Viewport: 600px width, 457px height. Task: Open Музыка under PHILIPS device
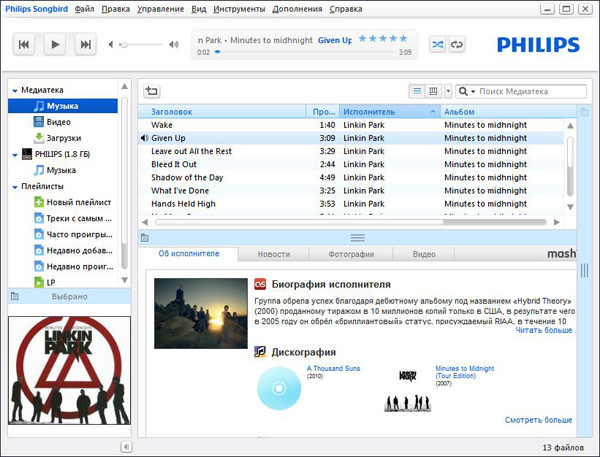coord(55,170)
